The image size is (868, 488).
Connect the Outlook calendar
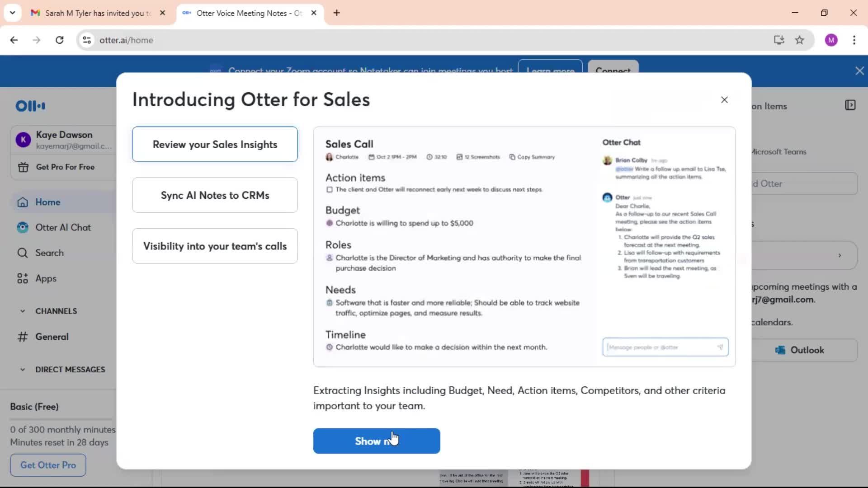805,350
